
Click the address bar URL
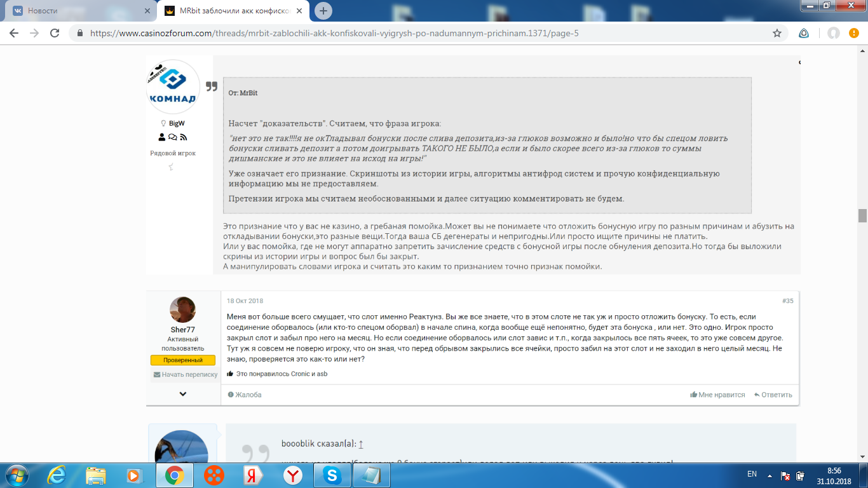[x=334, y=33]
